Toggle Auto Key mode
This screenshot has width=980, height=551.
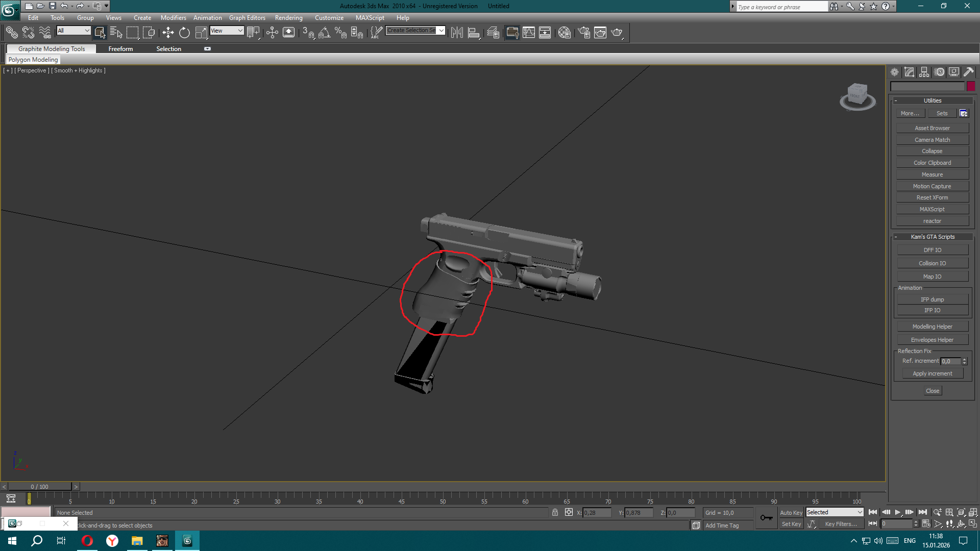coord(791,512)
